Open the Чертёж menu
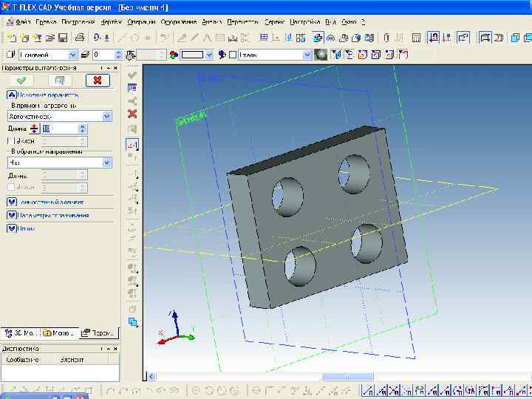Image resolution: width=532 pixels, height=399 pixels. 112,22
